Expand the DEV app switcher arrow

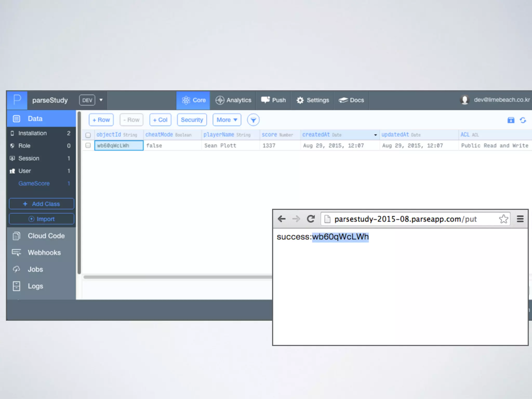(x=101, y=100)
